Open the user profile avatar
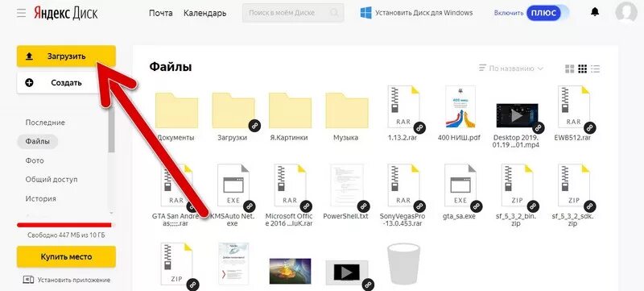 click(626, 11)
